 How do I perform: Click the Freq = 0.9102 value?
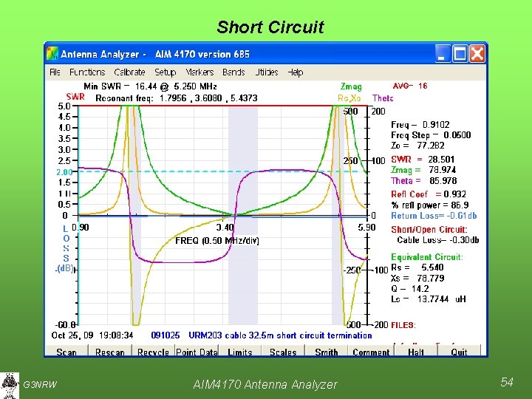420,125
